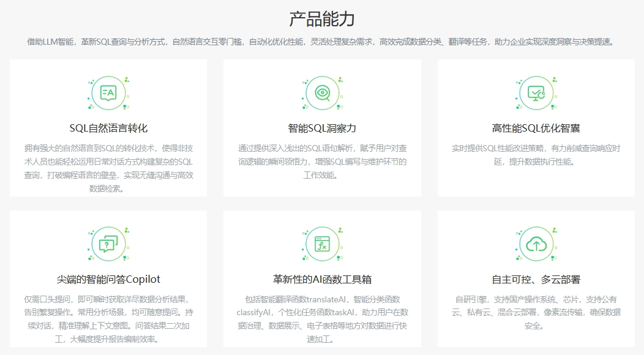Click the SQL自然语言转化 translate chat icon
Screen dimensions: 644x355
tap(108, 93)
